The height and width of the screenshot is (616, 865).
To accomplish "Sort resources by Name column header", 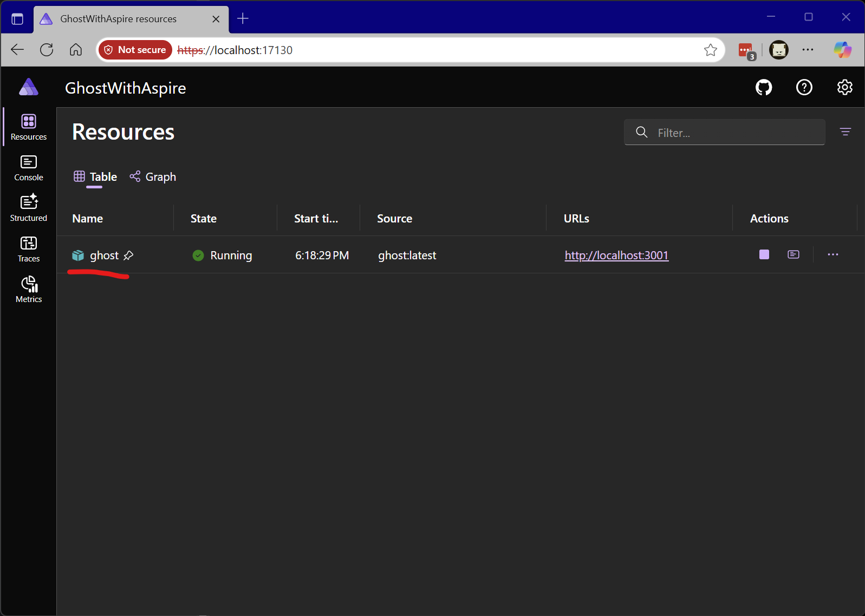I will point(88,219).
